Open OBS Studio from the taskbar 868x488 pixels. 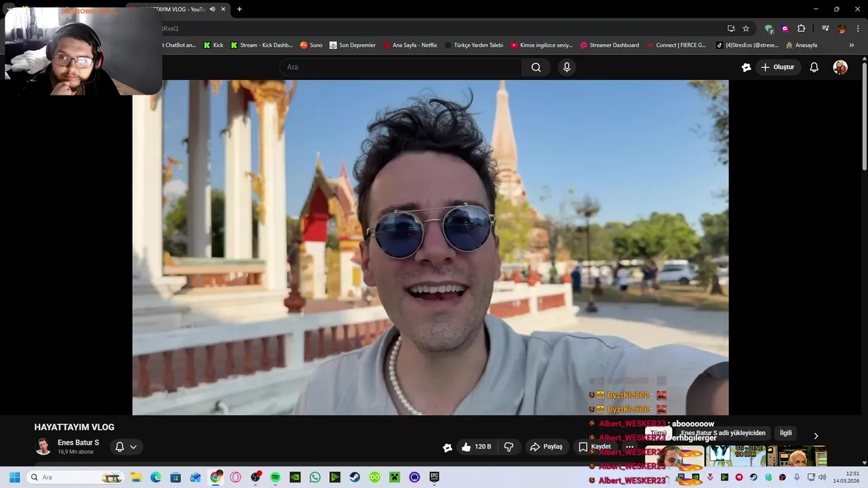256,477
